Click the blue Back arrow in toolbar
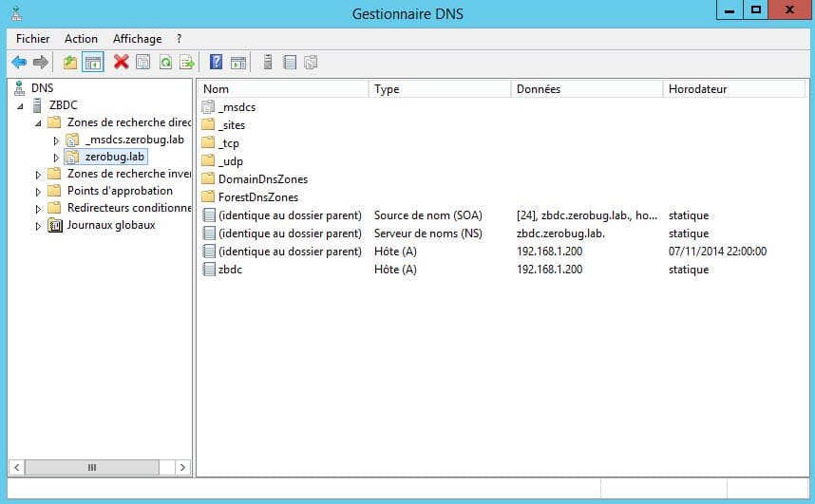The width and height of the screenshot is (815, 504). tap(19, 63)
